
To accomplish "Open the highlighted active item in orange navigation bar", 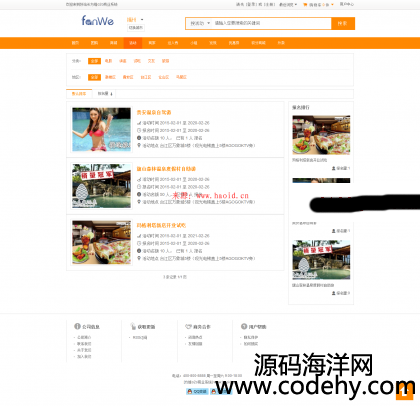I will pos(133,43).
